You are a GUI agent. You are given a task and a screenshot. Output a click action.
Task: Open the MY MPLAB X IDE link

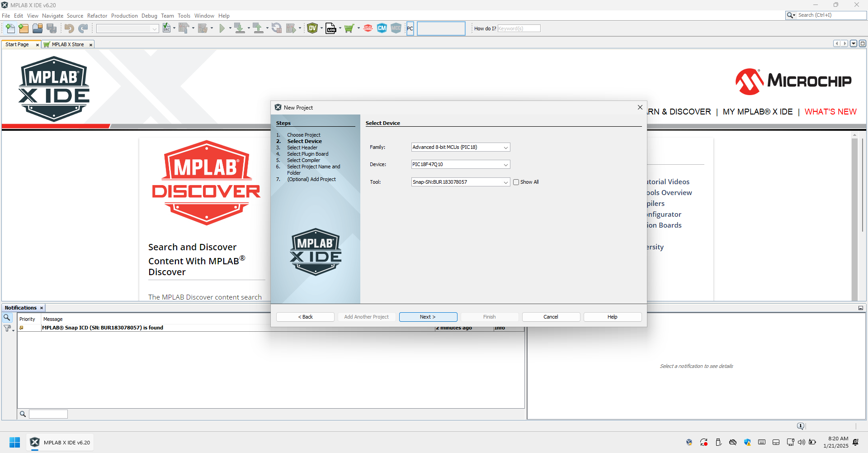[758, 112]
